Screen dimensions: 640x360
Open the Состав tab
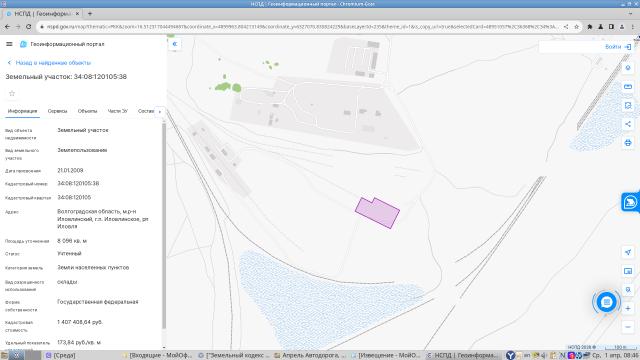point(146,111)
